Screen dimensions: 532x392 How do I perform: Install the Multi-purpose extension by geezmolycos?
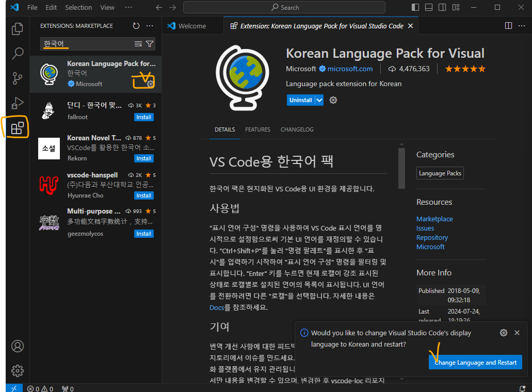pos(144,234)
